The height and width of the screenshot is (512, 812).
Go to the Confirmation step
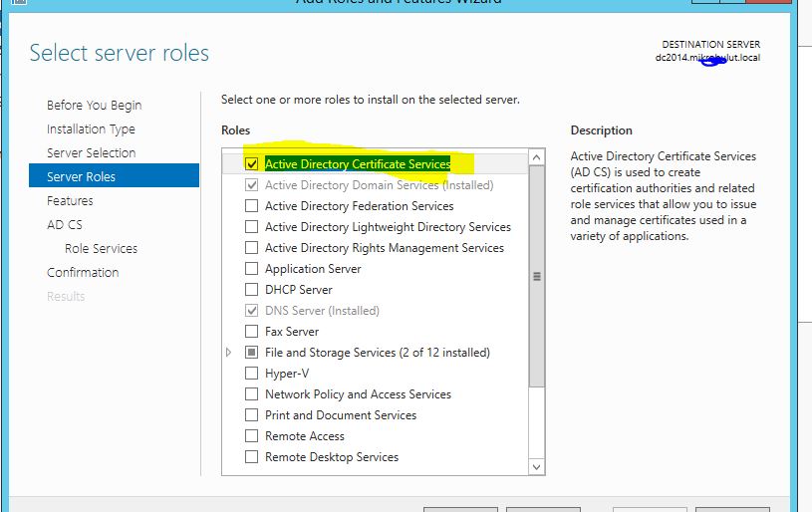83,272
